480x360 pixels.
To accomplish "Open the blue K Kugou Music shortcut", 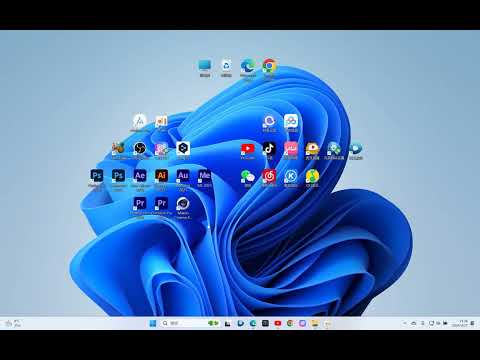I will (291, 178).
